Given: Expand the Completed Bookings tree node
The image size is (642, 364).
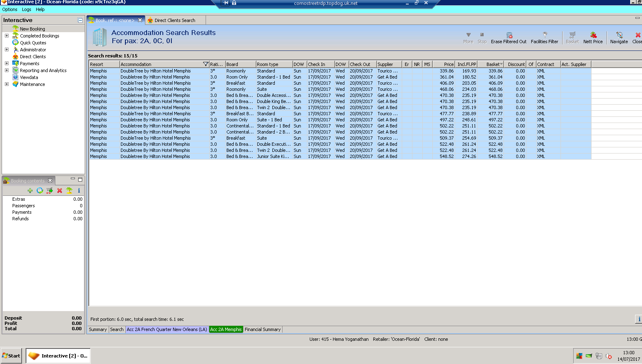Looking at the screenshot, I should 7,35.
